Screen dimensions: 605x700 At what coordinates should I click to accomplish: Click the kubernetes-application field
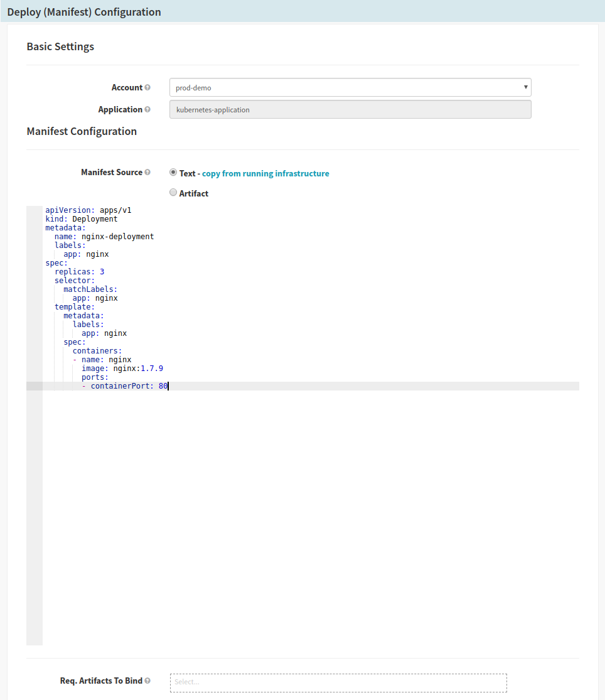pyautogui.click(x=350, y=109)
